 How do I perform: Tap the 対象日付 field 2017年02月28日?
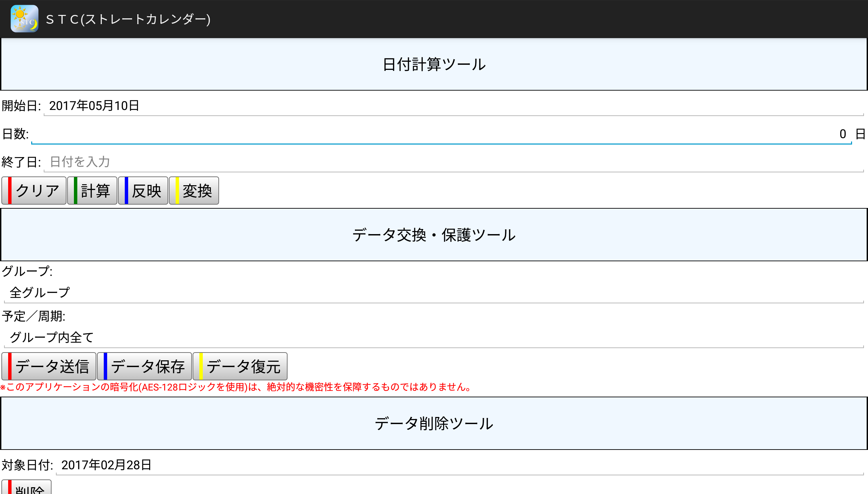pyautogui.click(x=459, y=465)
